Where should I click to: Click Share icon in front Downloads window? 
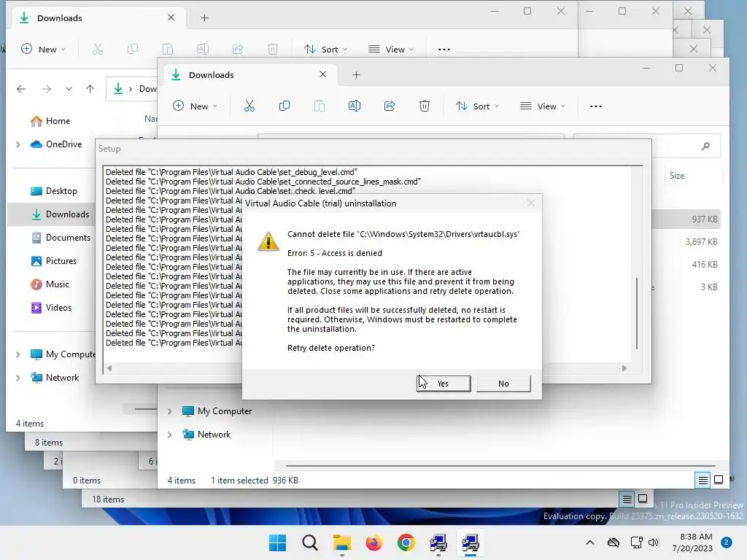click(x=390, y=106)
